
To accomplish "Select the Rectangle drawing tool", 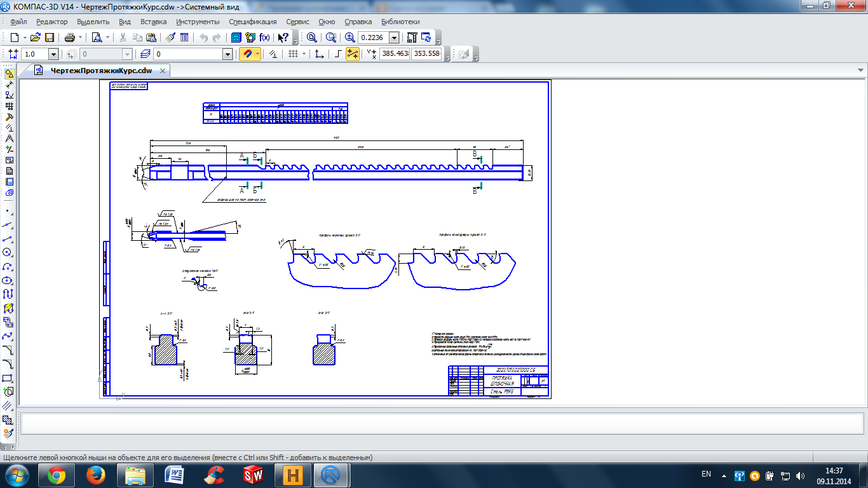I will pyautogui.click(x=9, y=378).
